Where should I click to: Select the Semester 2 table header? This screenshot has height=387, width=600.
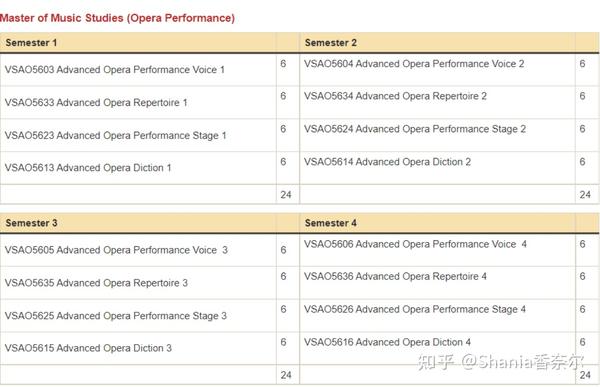(x=331, y=42)
